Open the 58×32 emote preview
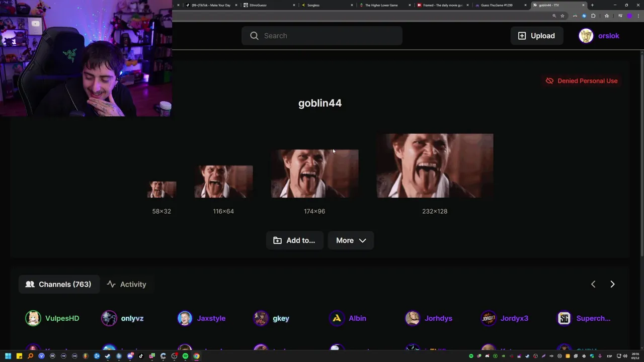Screen dimensions: 644x362 point(162,190)
